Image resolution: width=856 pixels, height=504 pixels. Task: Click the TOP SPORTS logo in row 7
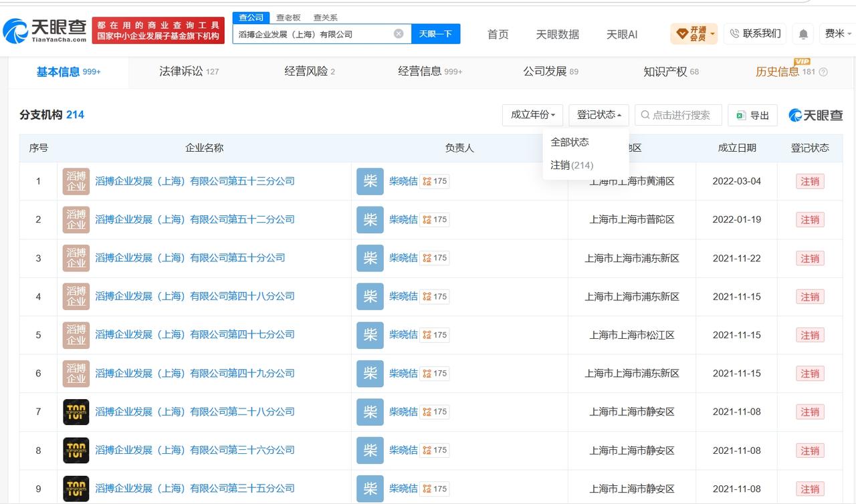coord(76,412)
